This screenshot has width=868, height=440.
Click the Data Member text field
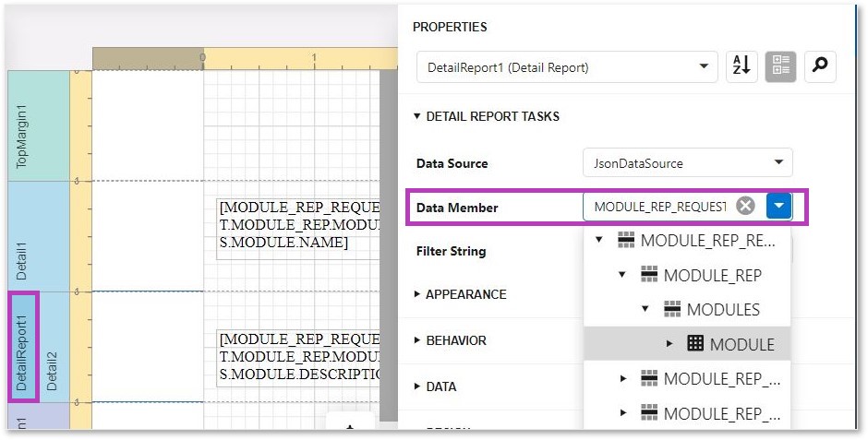coord(658,206)
